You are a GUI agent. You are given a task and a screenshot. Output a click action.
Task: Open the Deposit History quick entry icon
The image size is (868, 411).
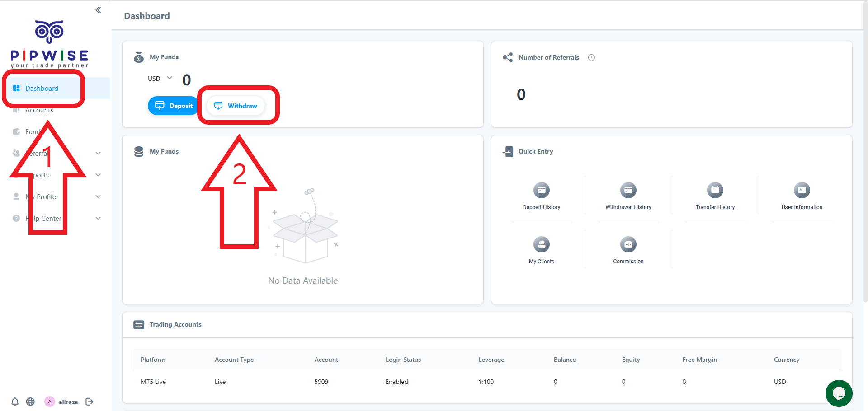[x=541, y=191]
